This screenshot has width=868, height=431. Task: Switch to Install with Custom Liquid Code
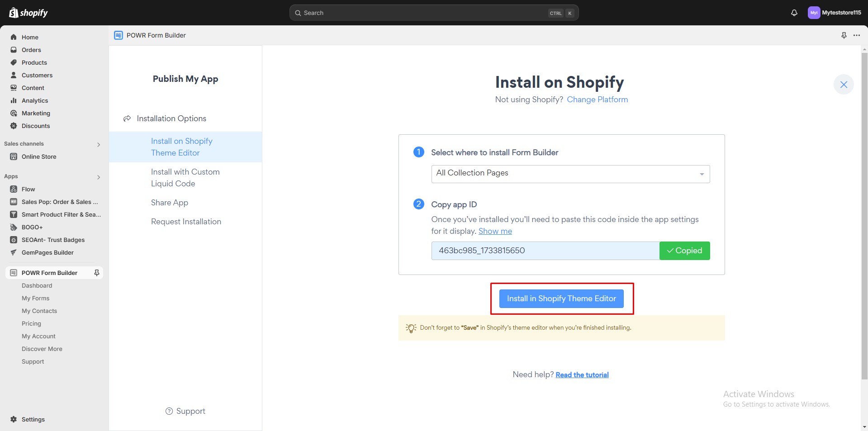185,177
